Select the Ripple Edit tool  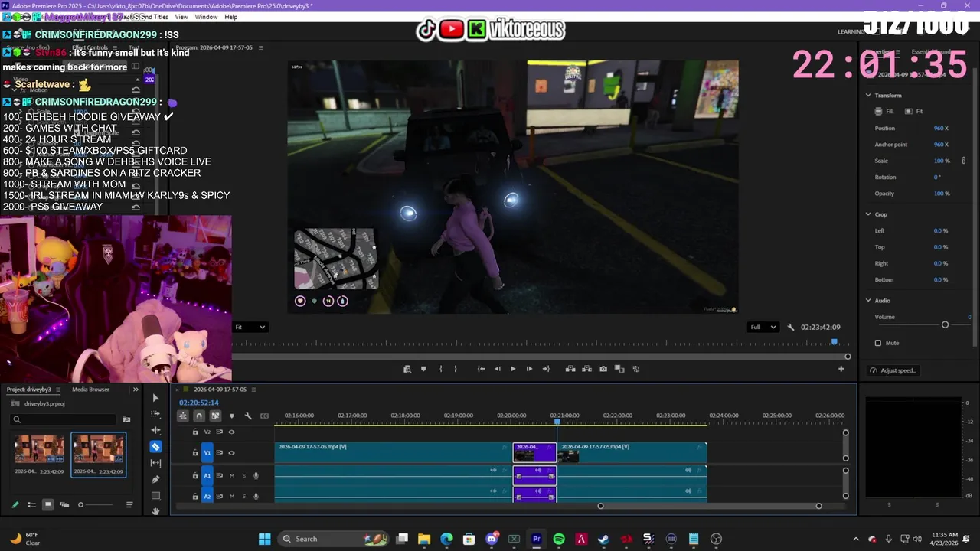(x=155, y=430)
